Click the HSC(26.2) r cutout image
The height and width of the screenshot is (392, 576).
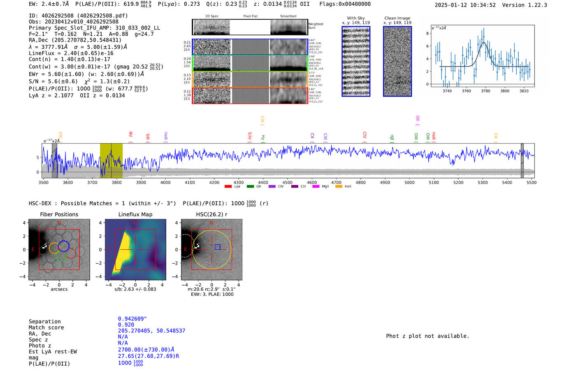tap(211, 250)
